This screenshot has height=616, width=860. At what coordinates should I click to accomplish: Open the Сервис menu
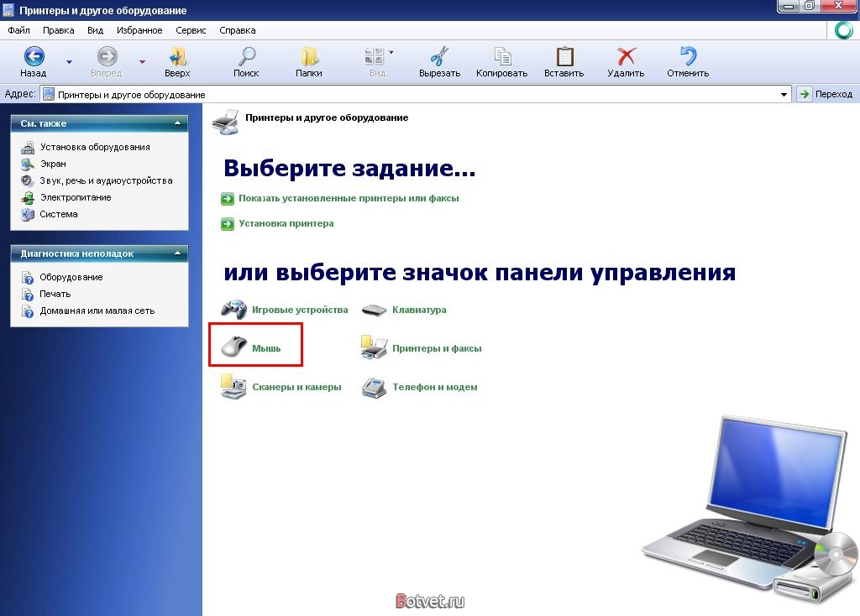[x=191, y=30]
